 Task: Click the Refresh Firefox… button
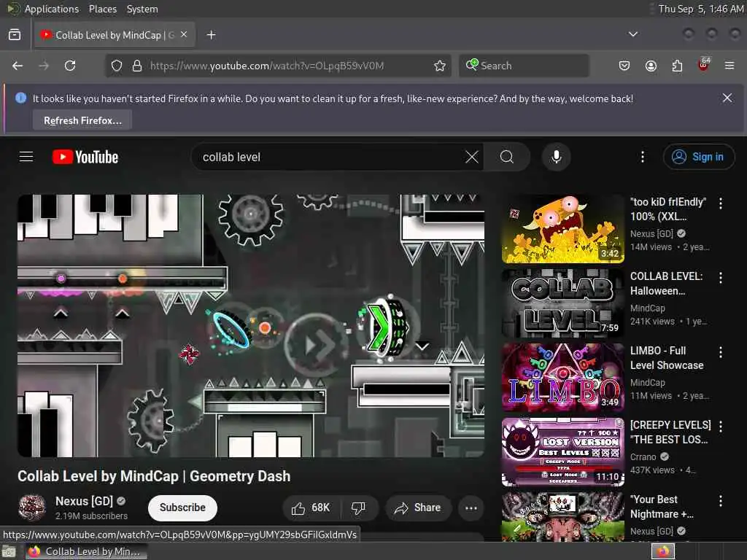[82, 120]
